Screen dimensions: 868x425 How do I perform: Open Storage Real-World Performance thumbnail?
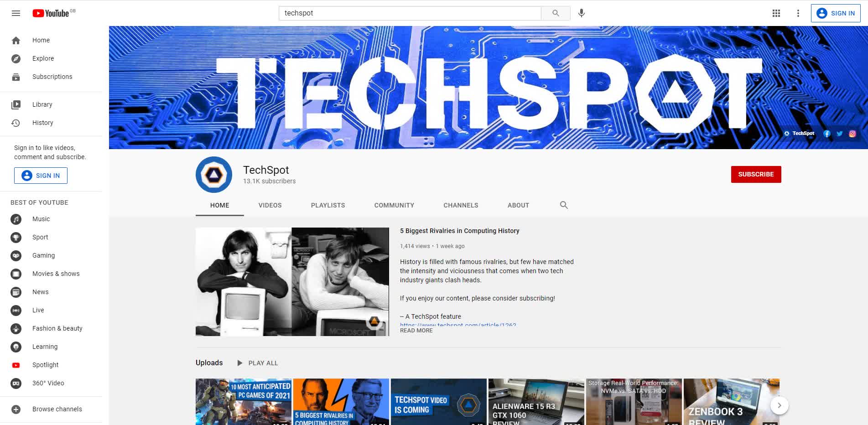click(x=634, y=402)
